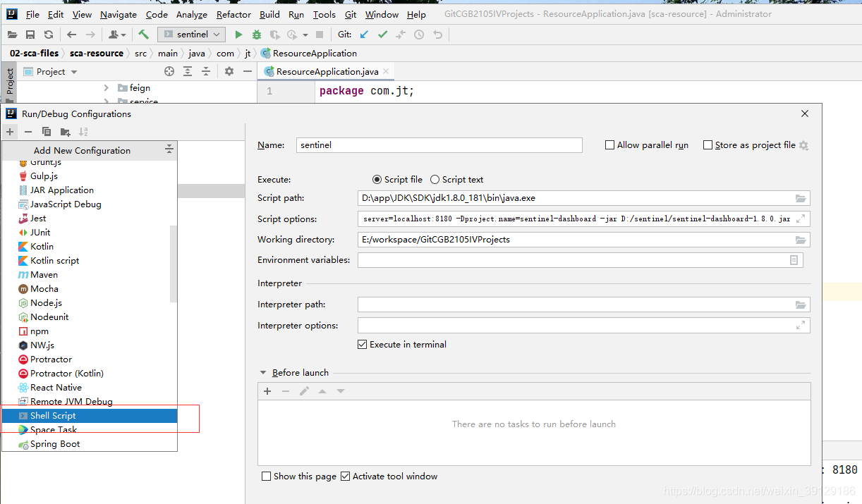The height and width of the screenshot is (504, 862).
Task: Open Git history clock icon
Action: click(x=419, y=35)
